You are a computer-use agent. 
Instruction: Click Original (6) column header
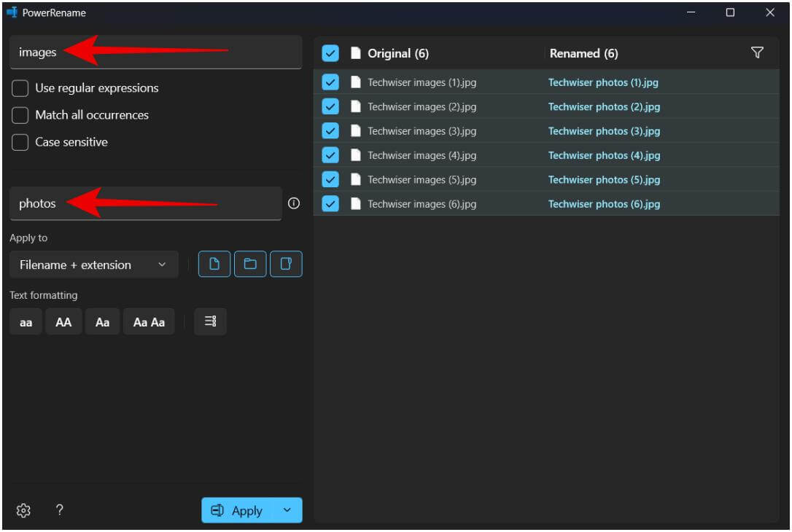[x=398, y=53]
